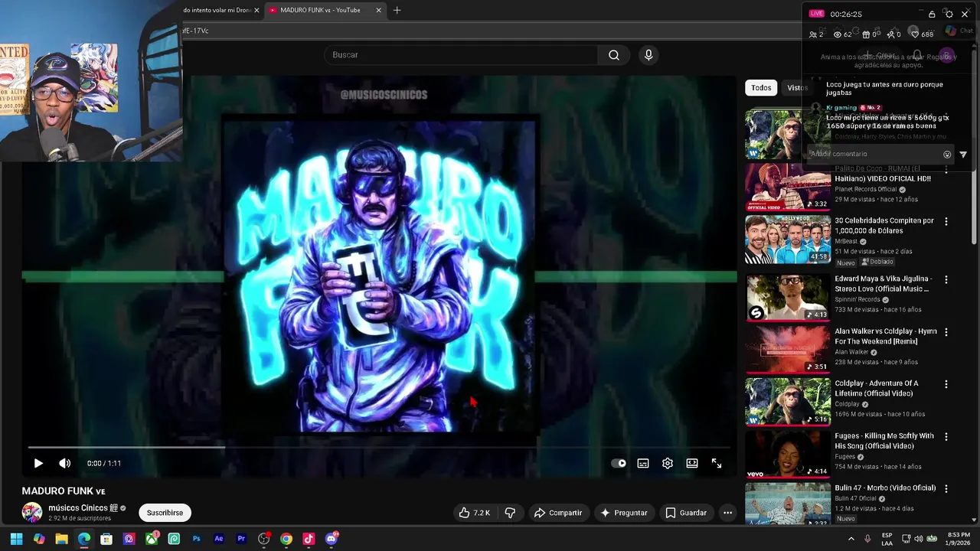
Task: Click the Compartir share button
Action: [x=558, y=513]
